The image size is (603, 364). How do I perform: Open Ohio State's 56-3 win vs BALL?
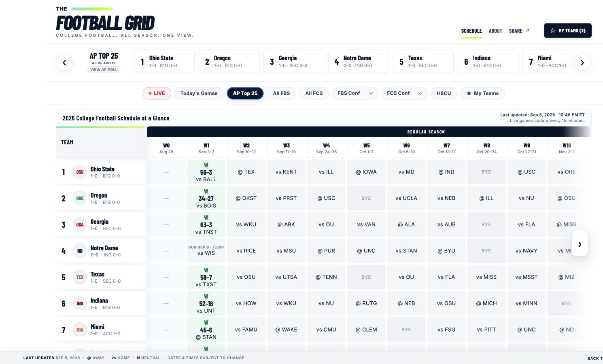pyautogui.click(x=206, y=172)
